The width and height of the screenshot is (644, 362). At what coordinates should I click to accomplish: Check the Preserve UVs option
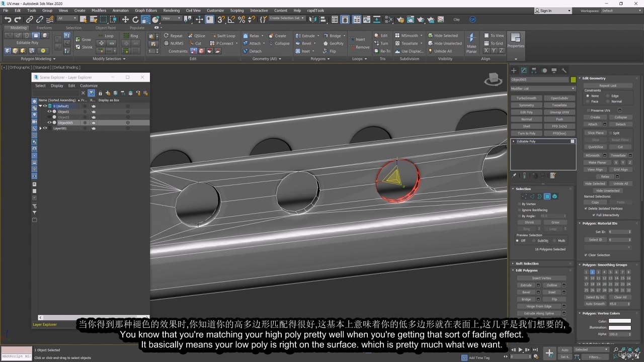coord(588,111)
